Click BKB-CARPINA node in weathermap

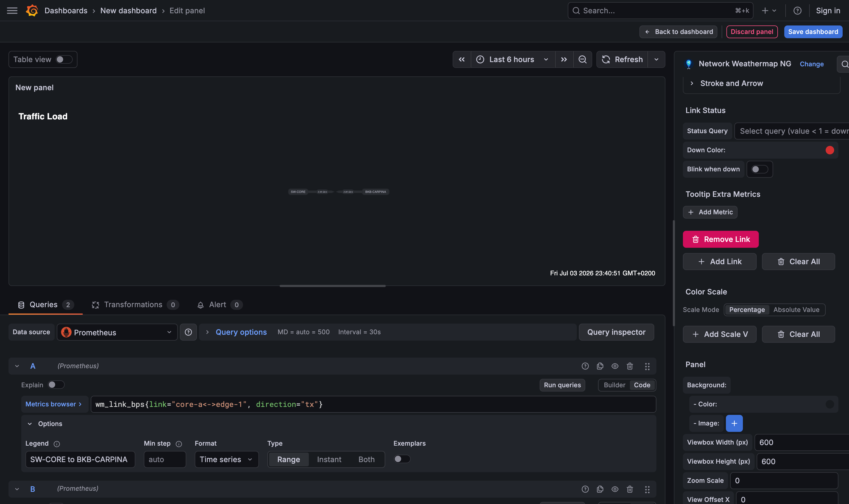point(375,192)
